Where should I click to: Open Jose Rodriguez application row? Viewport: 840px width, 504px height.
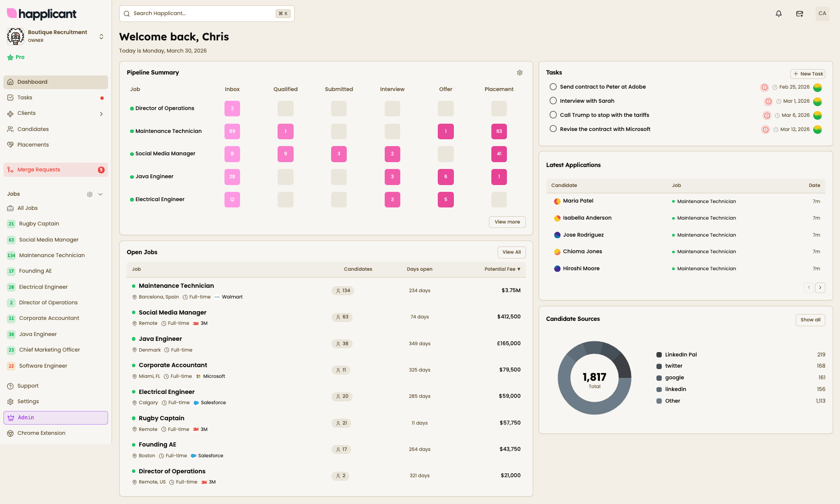coord(686,235)
